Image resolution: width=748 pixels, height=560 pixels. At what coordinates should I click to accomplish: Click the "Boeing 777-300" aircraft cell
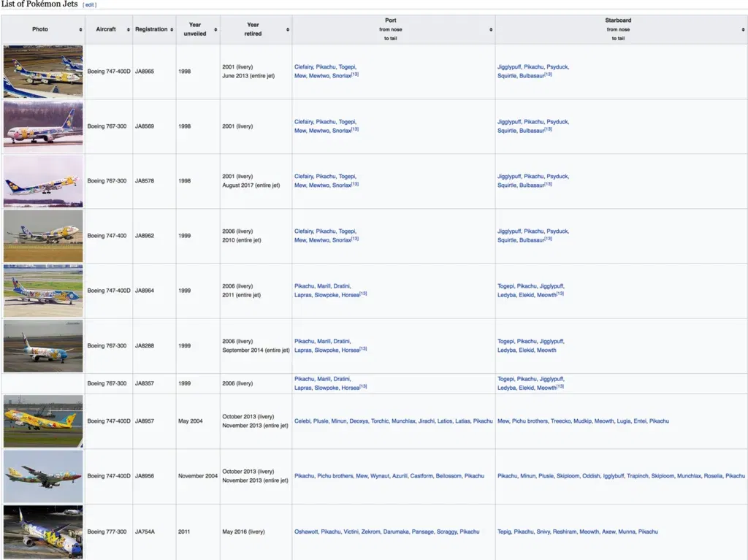pyautogui.click(x=107, y=532)
